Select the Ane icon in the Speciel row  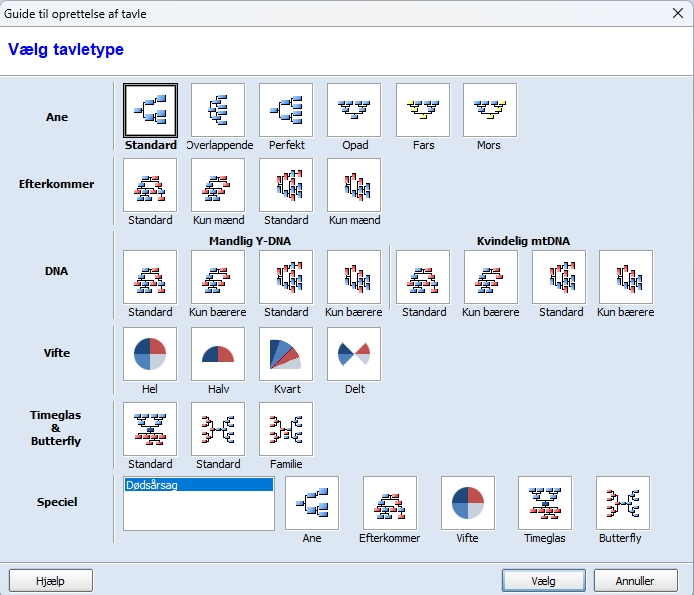pos(312,503)
